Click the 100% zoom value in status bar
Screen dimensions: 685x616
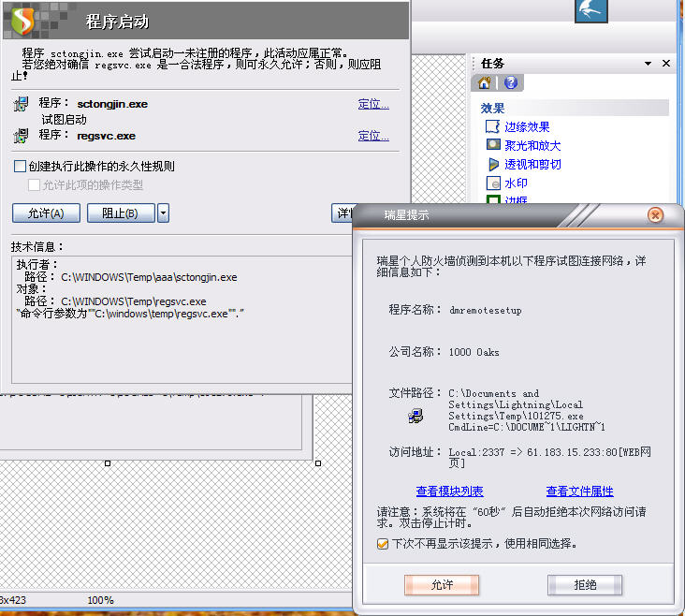pos(100,600)
